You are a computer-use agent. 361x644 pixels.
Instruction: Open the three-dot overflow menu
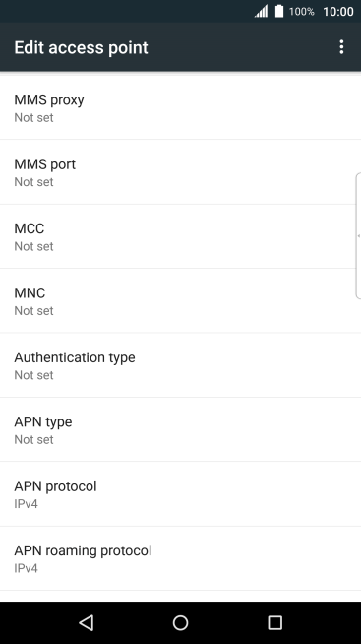click(x=341, y=47)
